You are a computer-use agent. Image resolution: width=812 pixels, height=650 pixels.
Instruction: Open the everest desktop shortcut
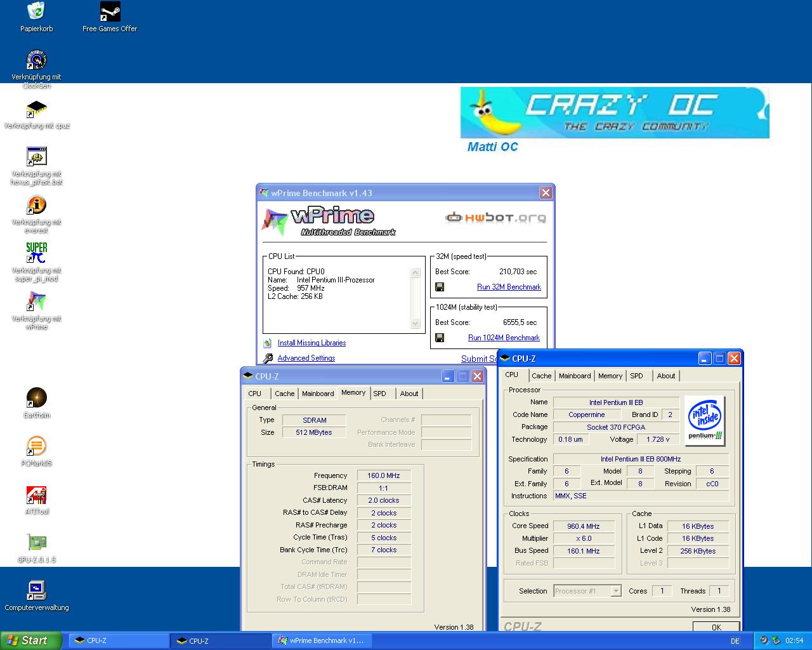tap(36, 205)
